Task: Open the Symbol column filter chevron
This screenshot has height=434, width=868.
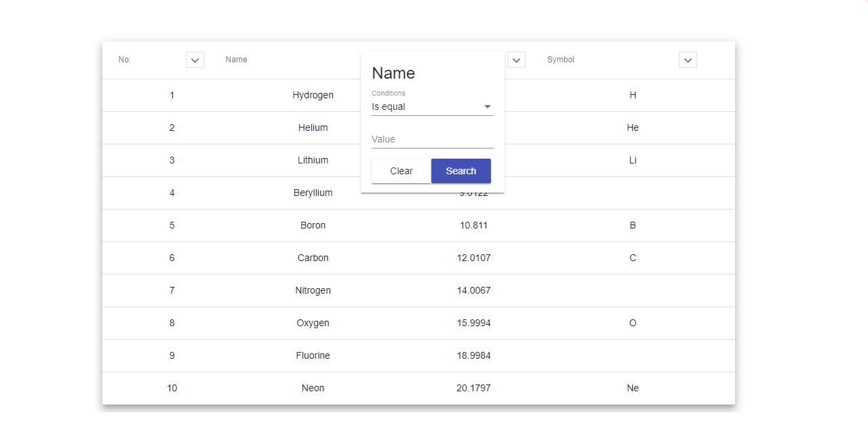Action: click(688, 60)
